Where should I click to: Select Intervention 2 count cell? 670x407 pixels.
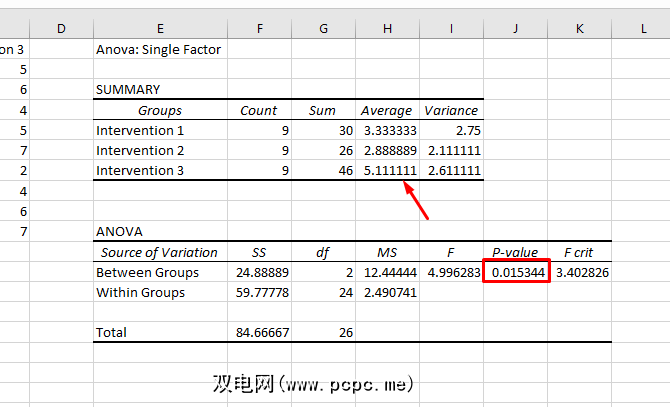pos(259,150)
